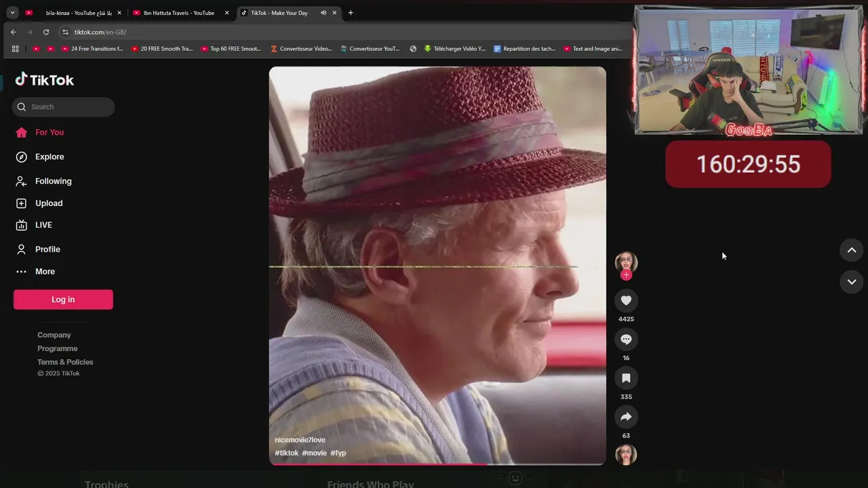Image resolution: width=868 pixels, height=488 pixels.
Task: Switch to Ibn Hattuta Travels tab
Action: point(179,13)
